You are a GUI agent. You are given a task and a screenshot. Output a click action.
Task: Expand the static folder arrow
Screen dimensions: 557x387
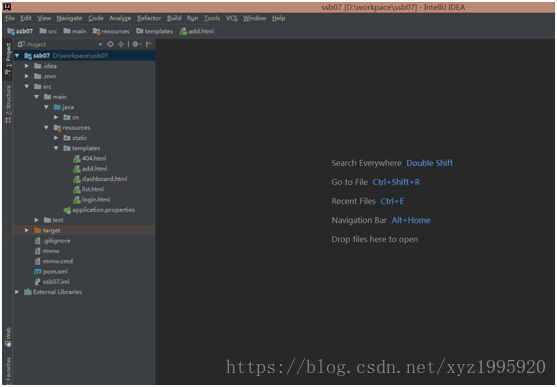click(56, 138)
